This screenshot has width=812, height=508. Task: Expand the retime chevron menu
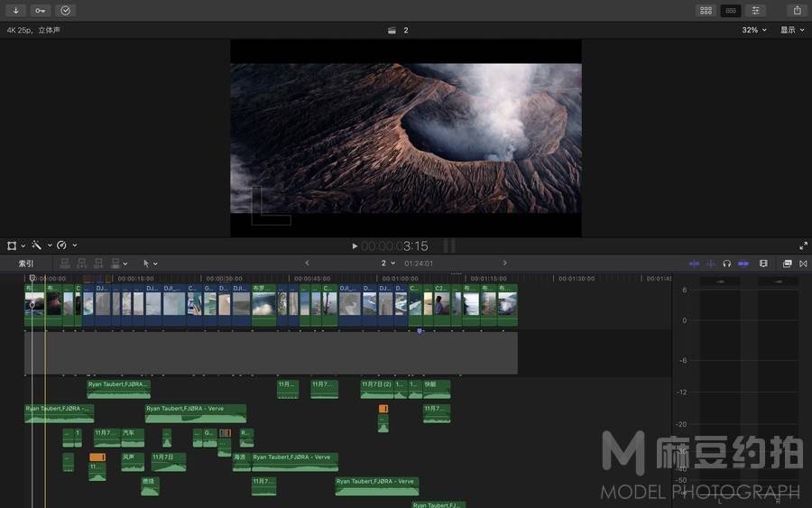(75, 245)
